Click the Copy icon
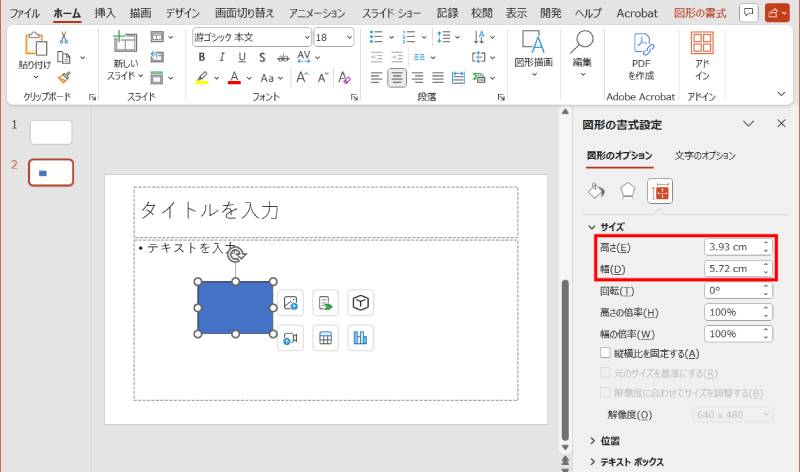The width and height of the screenshot is (800, 472). (64, 58)
